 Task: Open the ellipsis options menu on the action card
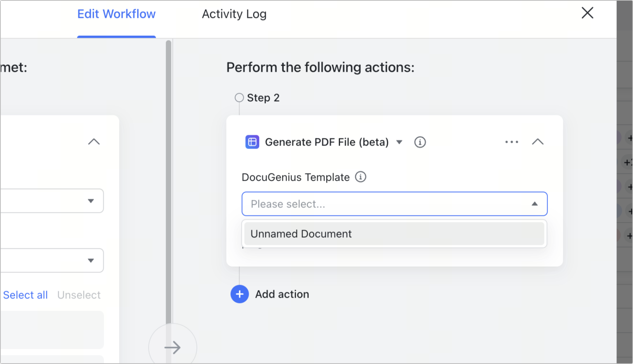[512, 142]
